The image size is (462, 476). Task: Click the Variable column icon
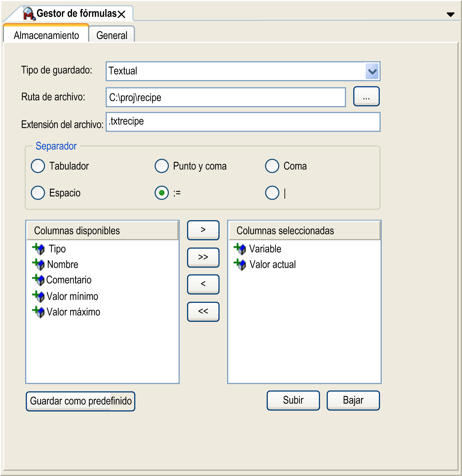tap(240, 249)
